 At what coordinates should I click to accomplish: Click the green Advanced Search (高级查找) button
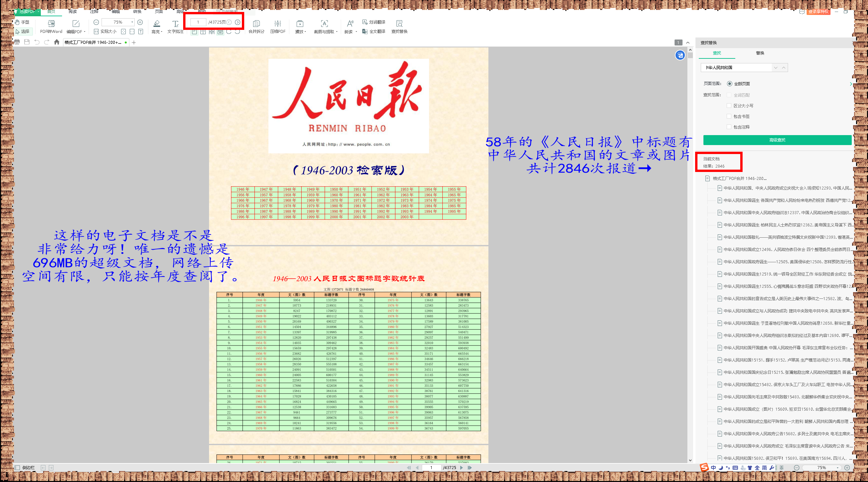777,140
